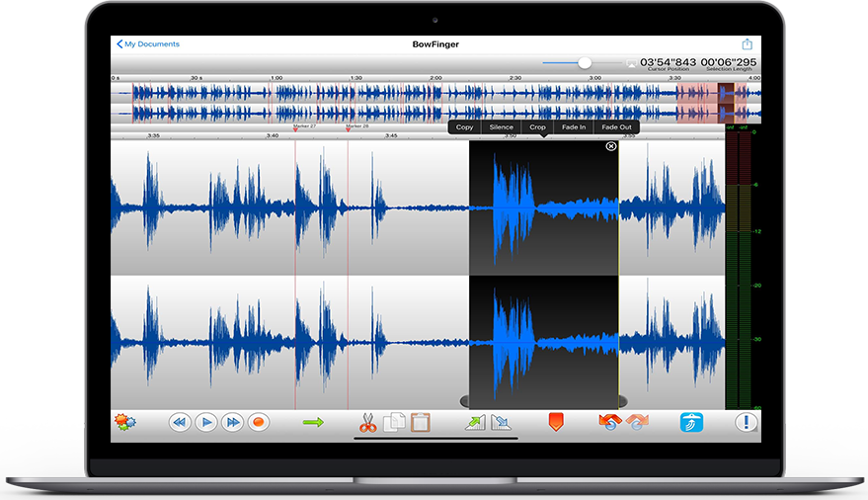Click the undo arrow icon

(x=609, y=422)
